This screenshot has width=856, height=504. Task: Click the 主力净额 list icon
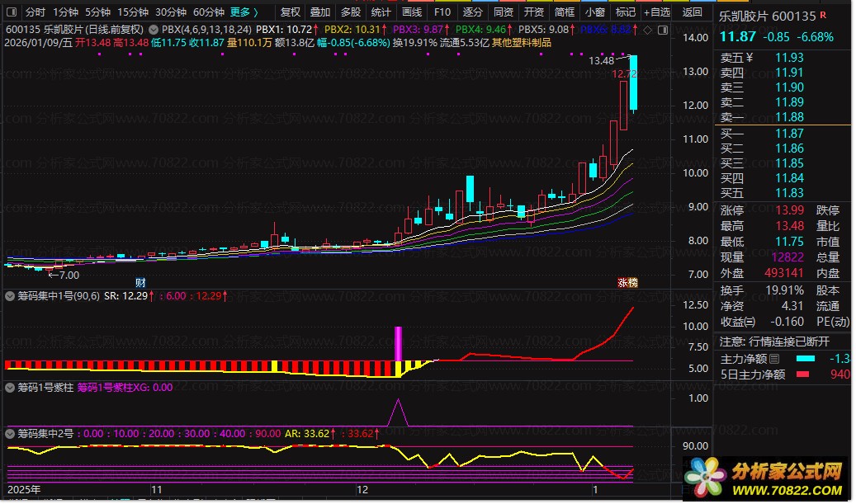point(773,359)
